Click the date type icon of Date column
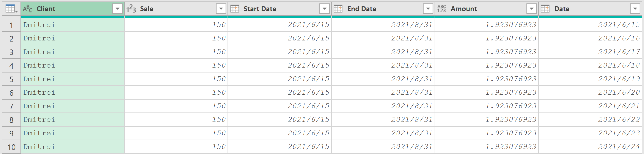Viewport: 644px width, 154px height. 545,9
